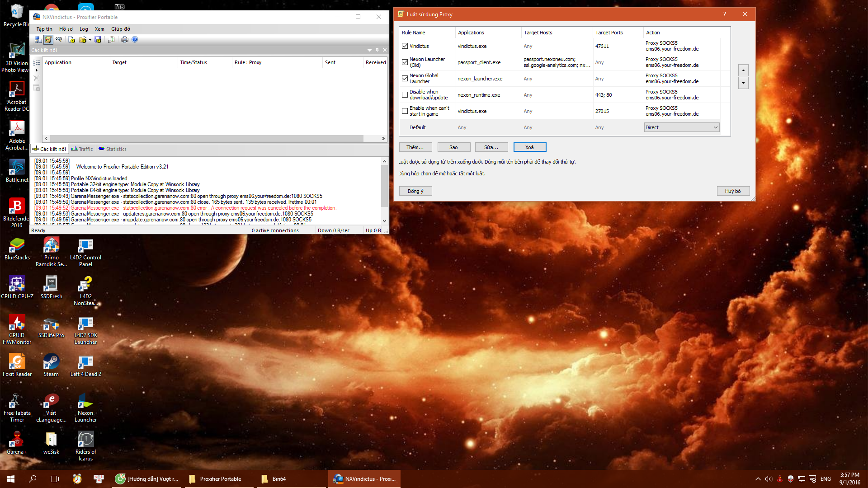The image size is (868, 488).
Task: Open the Proxy Checker clipboard icon
Action: (111, 40)
